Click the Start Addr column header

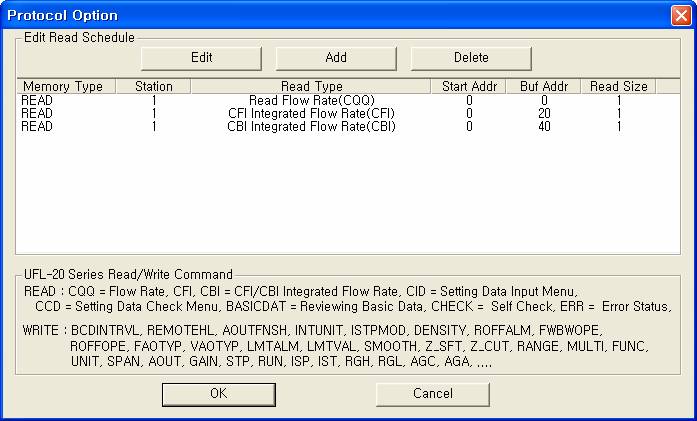click(x=468, y=87)
